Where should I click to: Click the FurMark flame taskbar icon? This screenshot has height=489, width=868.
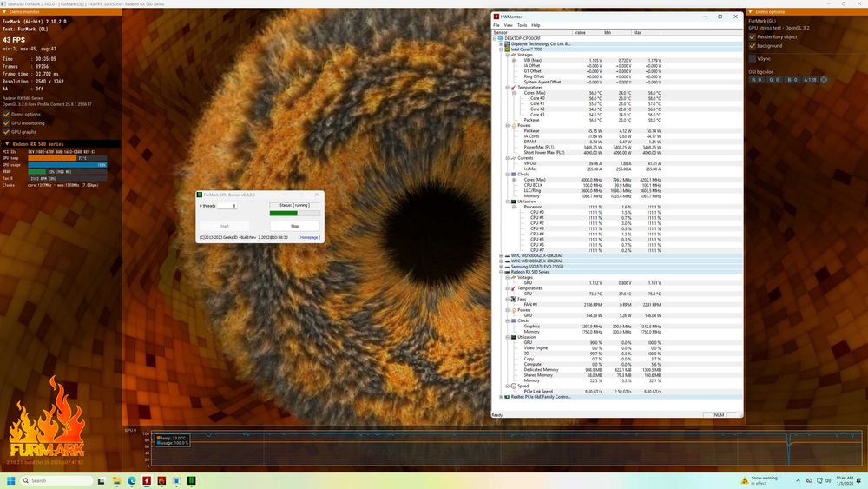coord(161,480)
